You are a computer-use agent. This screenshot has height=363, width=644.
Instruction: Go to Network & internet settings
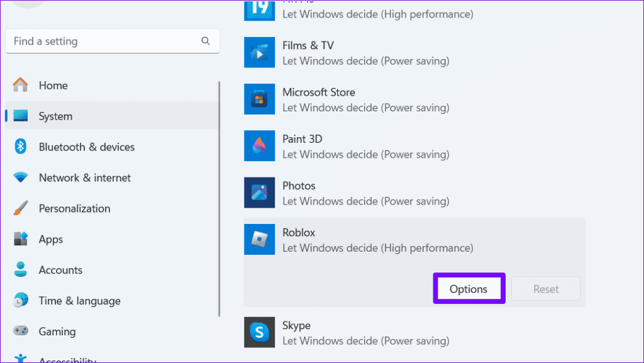[112, 178]
